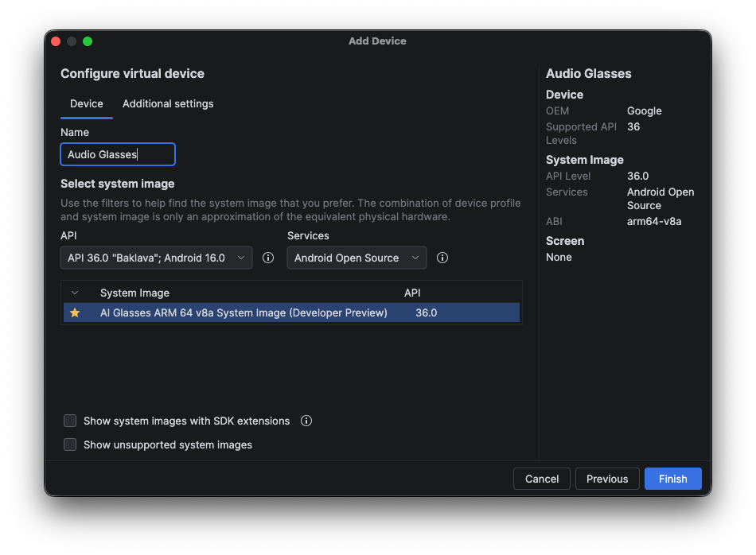Click the star icon on AI Glasses row
756x555 pixels.
coord(75,312)
